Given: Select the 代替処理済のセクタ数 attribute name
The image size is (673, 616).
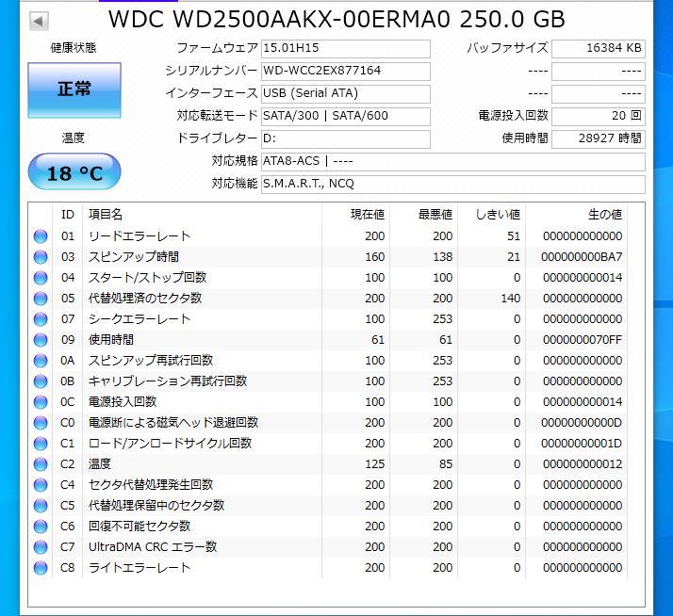Looking at the screenshot, I should click(x=145, y=299).
